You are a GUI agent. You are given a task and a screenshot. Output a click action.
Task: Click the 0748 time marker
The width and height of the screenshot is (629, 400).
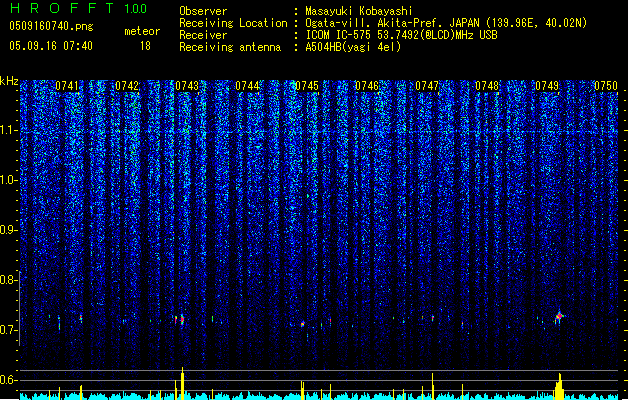(487, 86)
